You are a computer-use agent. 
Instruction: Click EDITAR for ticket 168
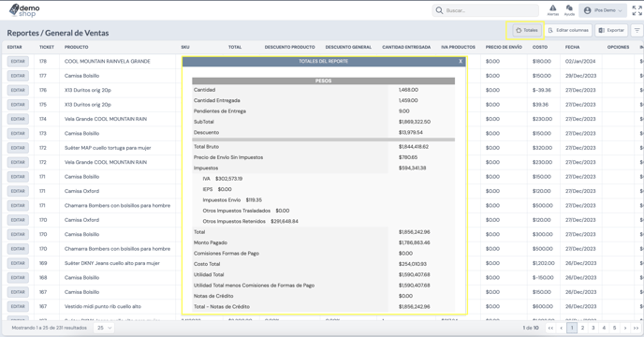(x=18, y=277)
